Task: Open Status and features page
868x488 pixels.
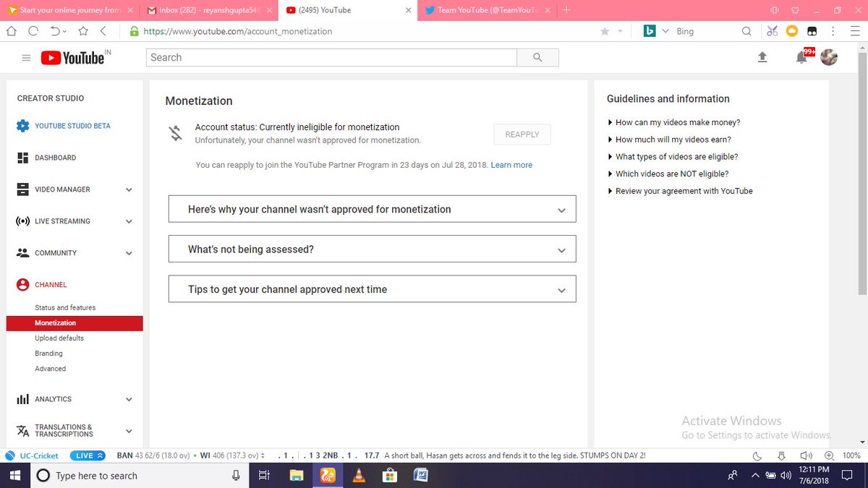Action: point(65,308)
